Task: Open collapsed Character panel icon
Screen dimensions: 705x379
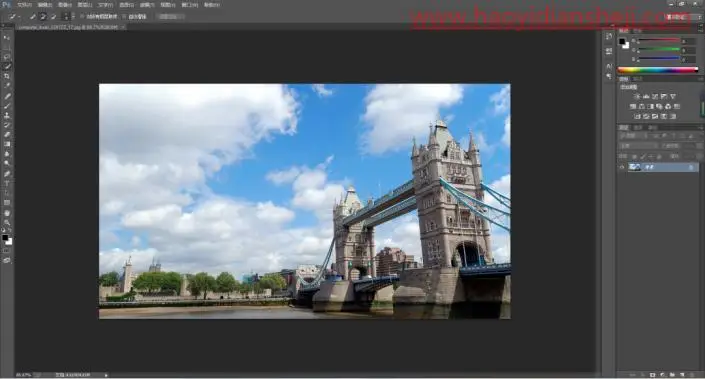Action: point(609,66)
